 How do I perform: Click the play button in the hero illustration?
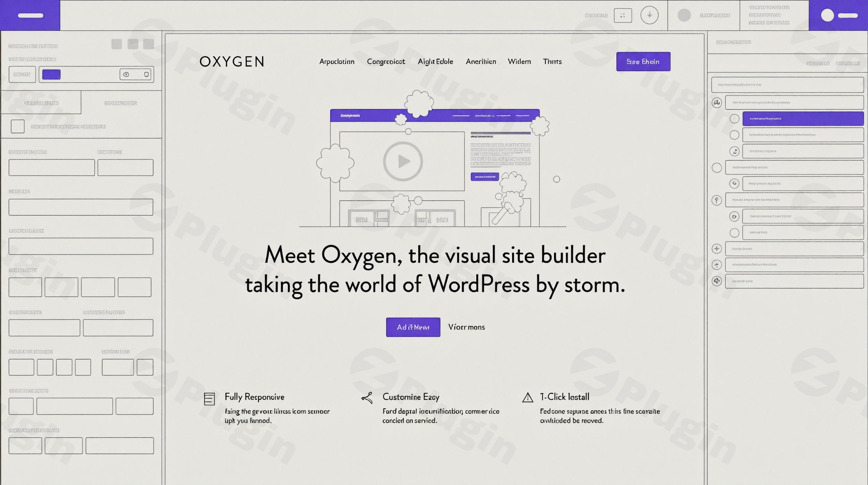403,161
